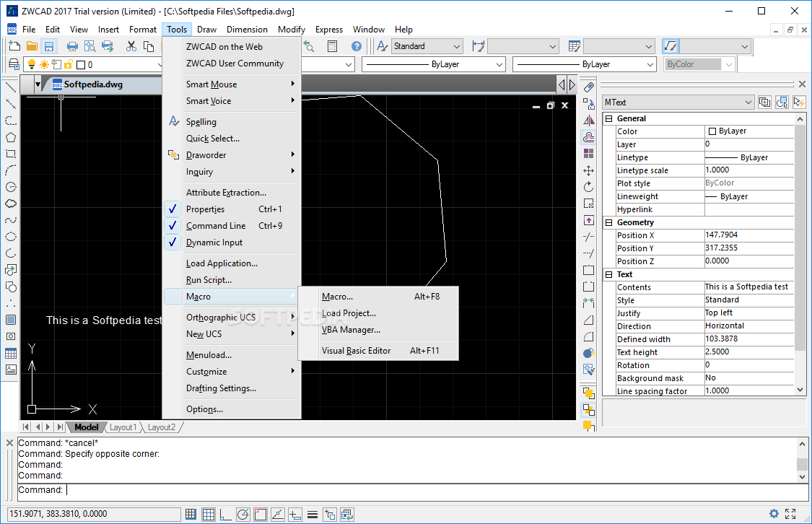The width and height of the screenshot is (812, 524).
Task: Click the Cut scissors icon
Action: coord(131,46)
